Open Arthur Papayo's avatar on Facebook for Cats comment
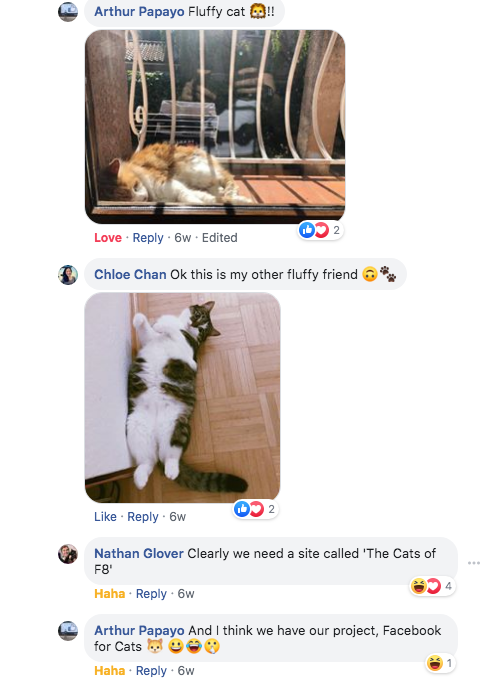Image resolution: width=488 pixels, height=686 pixels. pyautogui.click(x=68, y=631)
